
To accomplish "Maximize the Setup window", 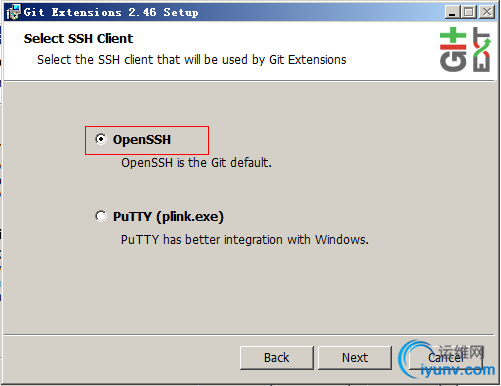I will coord(469,13).
